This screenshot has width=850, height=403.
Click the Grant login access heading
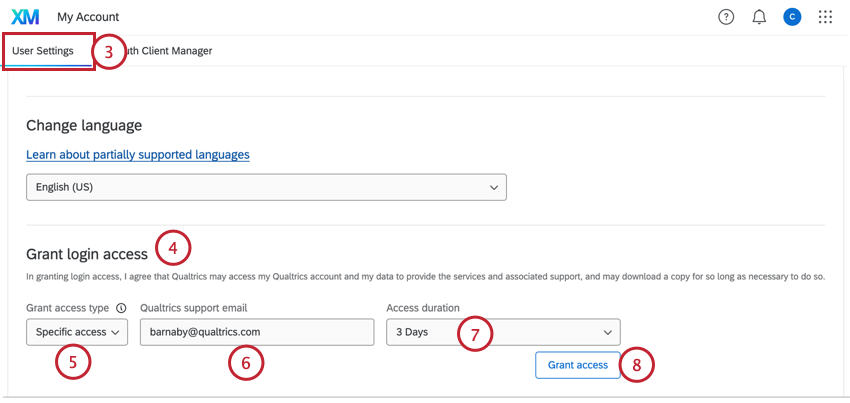point(86,254)
